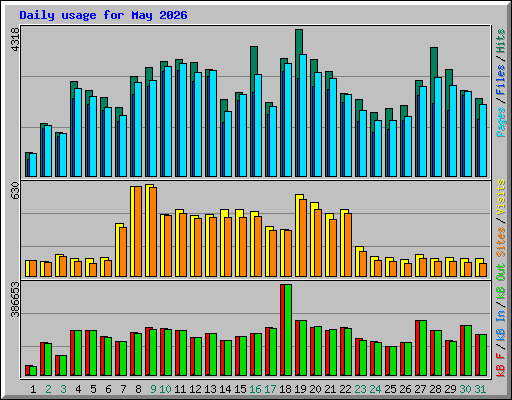Click the orange sites bar for day 23
This screenshot has height=400, width=512.
363,264
